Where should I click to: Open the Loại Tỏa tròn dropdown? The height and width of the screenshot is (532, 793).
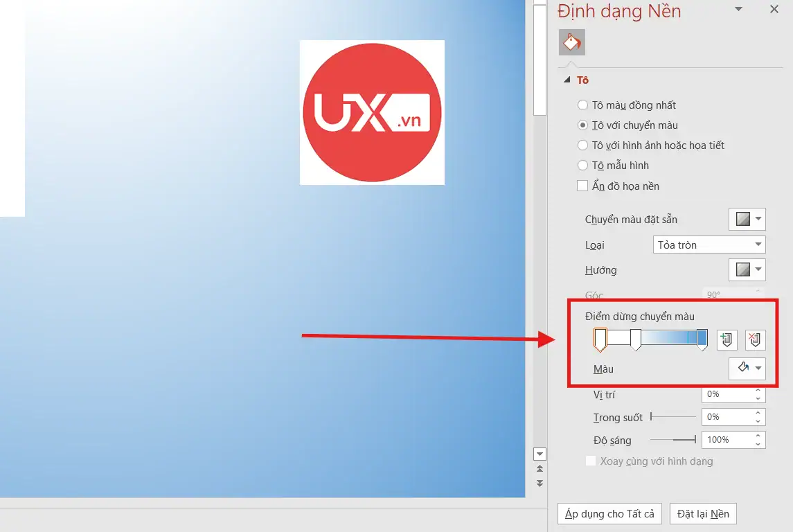click(x=709, y=245)
